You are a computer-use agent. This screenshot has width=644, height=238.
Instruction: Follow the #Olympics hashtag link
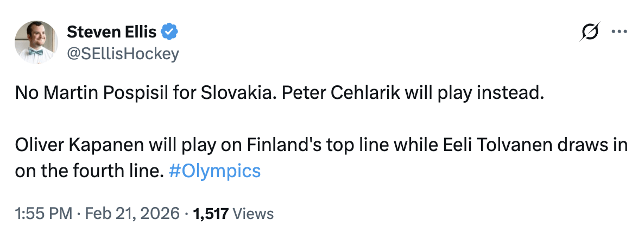pos(215,171)
